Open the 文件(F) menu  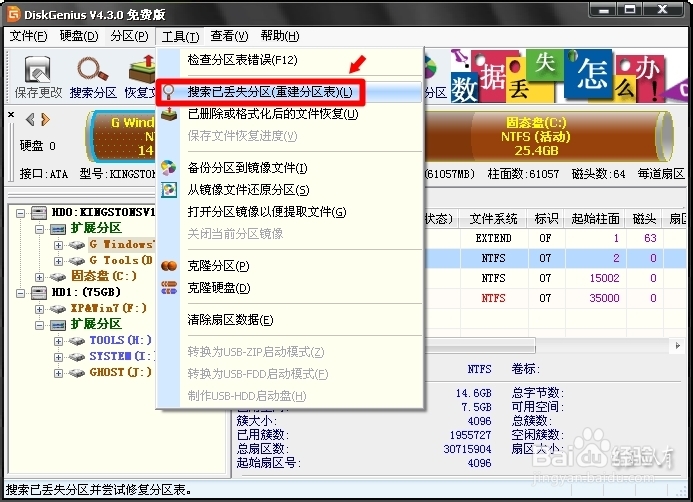tap(28, 36)
